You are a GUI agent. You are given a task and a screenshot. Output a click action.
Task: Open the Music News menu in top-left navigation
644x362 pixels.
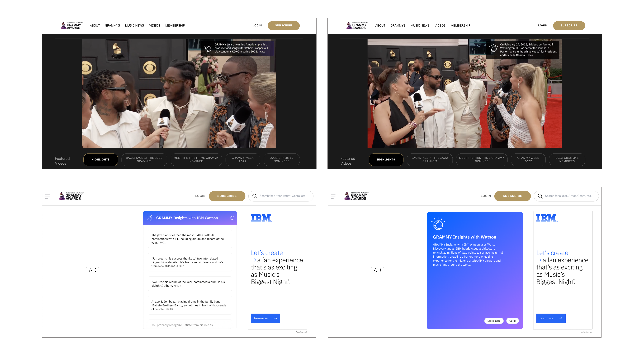click(x=134, y=25)
